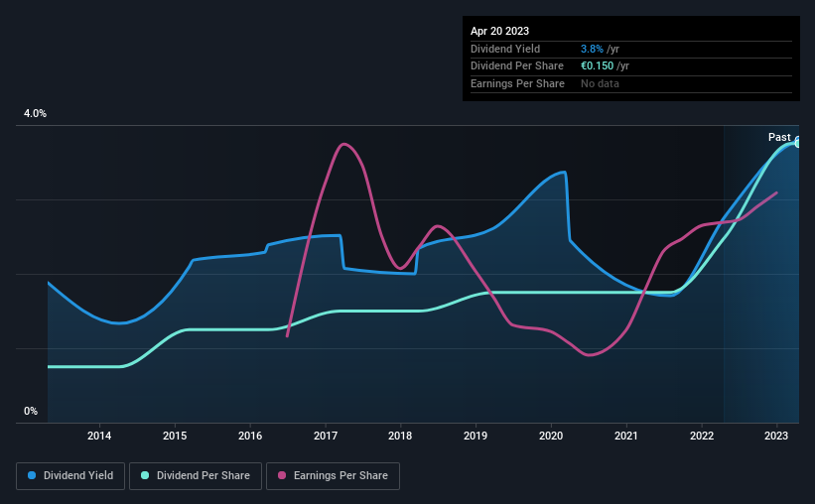815x504 pixels.
Task: Toggle the Dividend Yield legend button
Action: coord(70,476)
